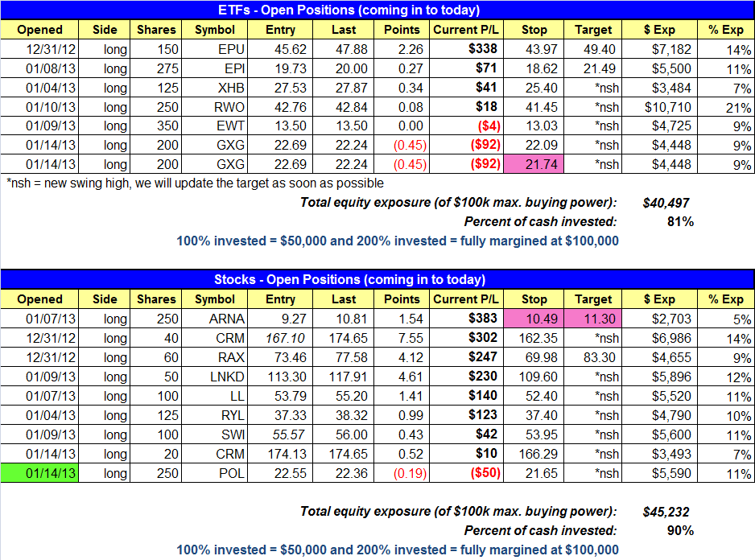Click EPU target price 49.40
Viewport: 755px width, 560px height.
point(600,49)
